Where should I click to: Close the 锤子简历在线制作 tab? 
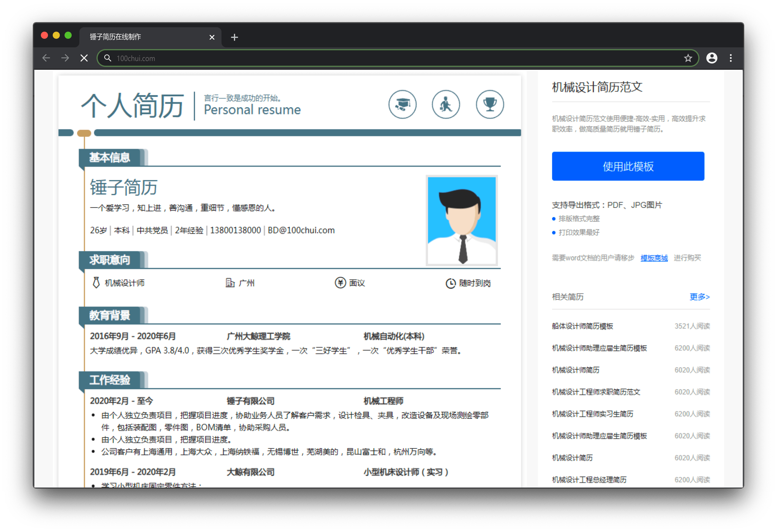pyautogui.click(x=212, y=37)
